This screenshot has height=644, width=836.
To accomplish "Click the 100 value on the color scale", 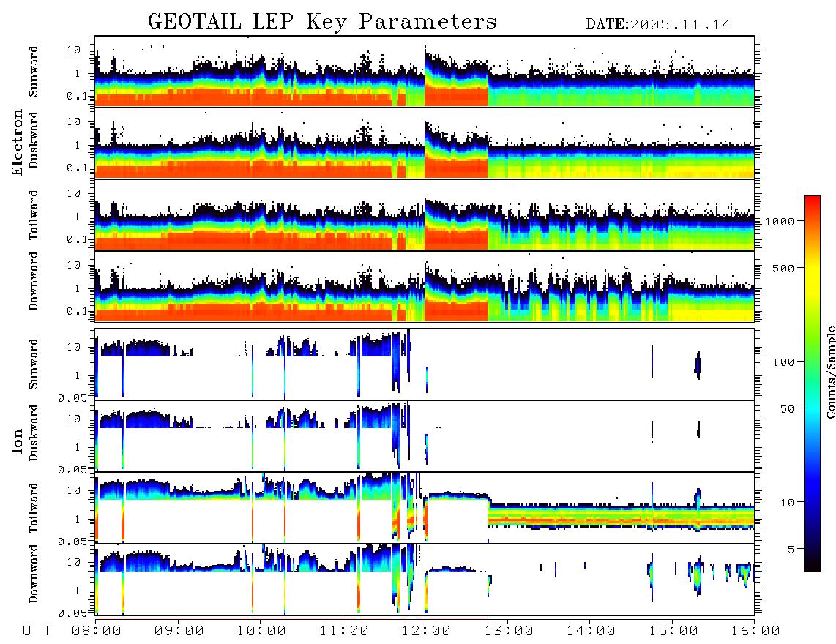I will (784, 362).
